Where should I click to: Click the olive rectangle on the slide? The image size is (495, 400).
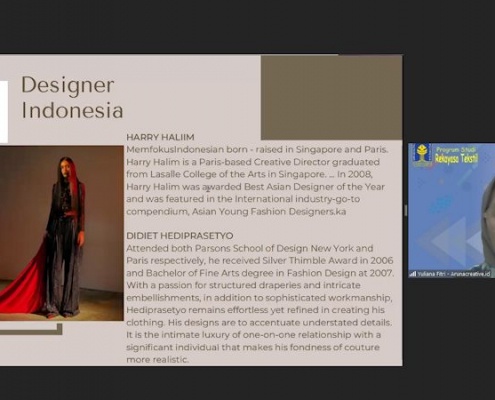[331, 97]
